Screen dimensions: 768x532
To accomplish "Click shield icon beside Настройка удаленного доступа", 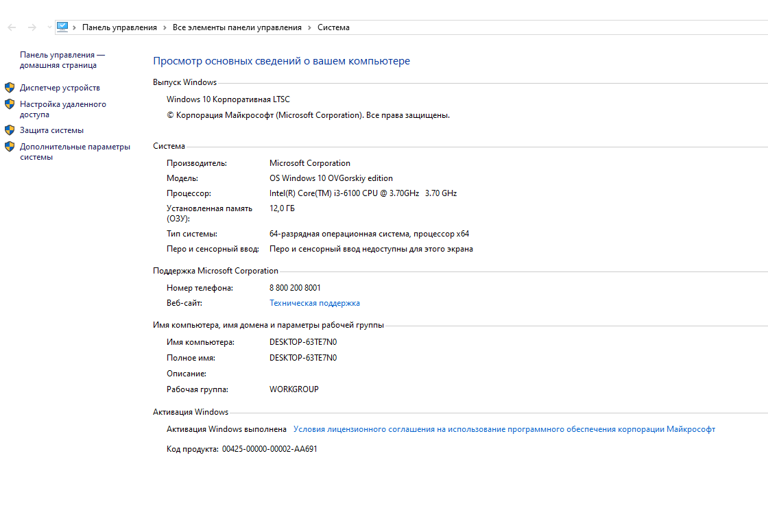I will [10, 104].
